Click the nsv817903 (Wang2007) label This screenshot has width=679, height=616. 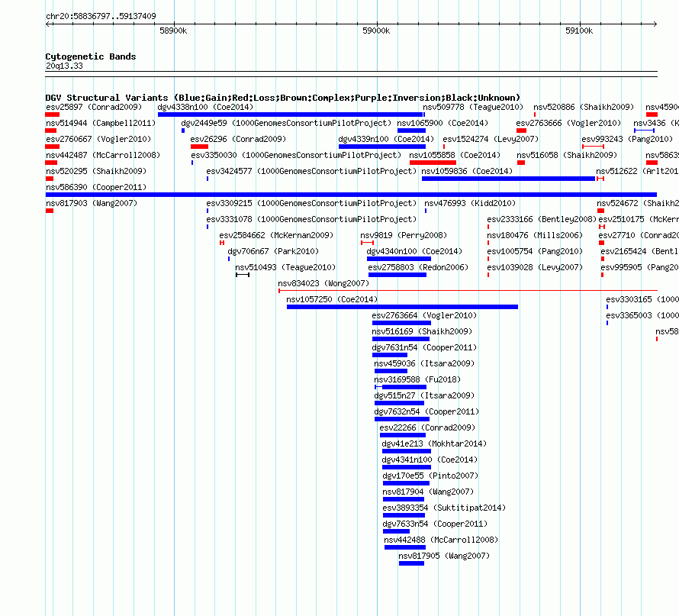(x=92, y=203)
